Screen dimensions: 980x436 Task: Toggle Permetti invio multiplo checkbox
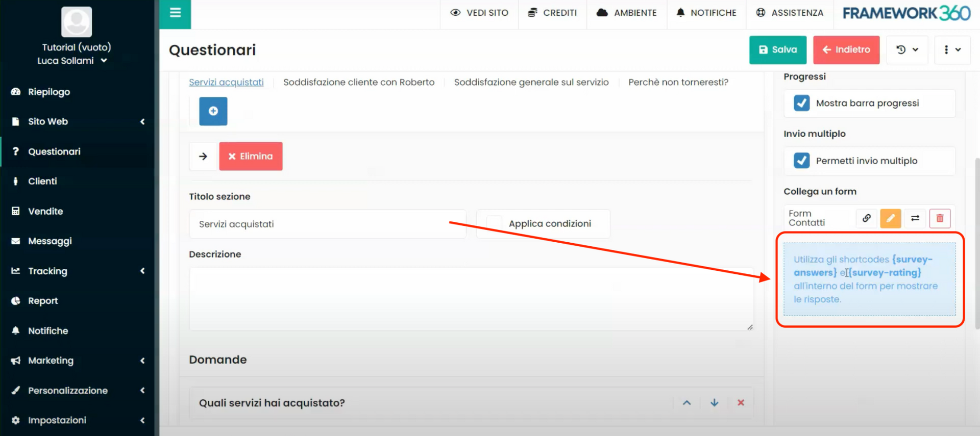(801, 161)
